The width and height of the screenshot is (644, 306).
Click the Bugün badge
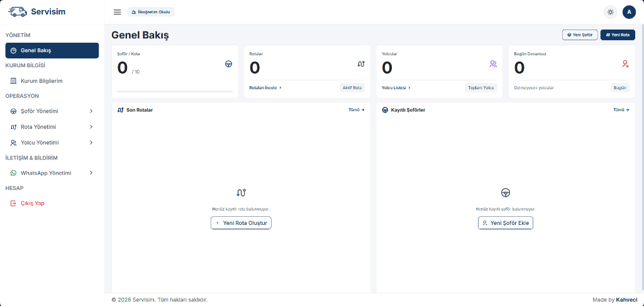[619, 88]
